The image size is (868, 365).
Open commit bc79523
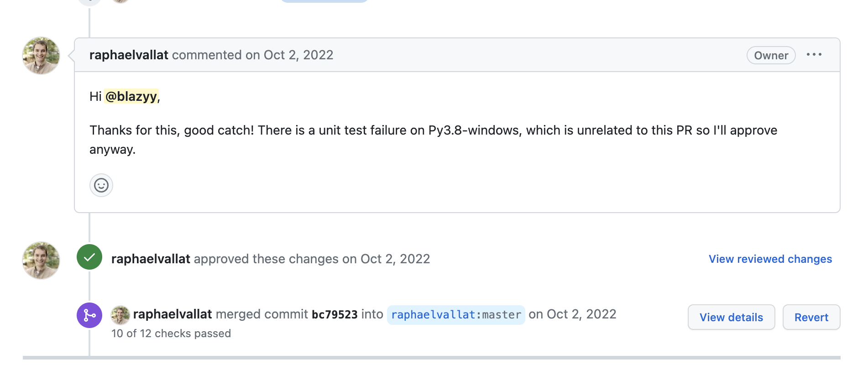tap(335, 314)
